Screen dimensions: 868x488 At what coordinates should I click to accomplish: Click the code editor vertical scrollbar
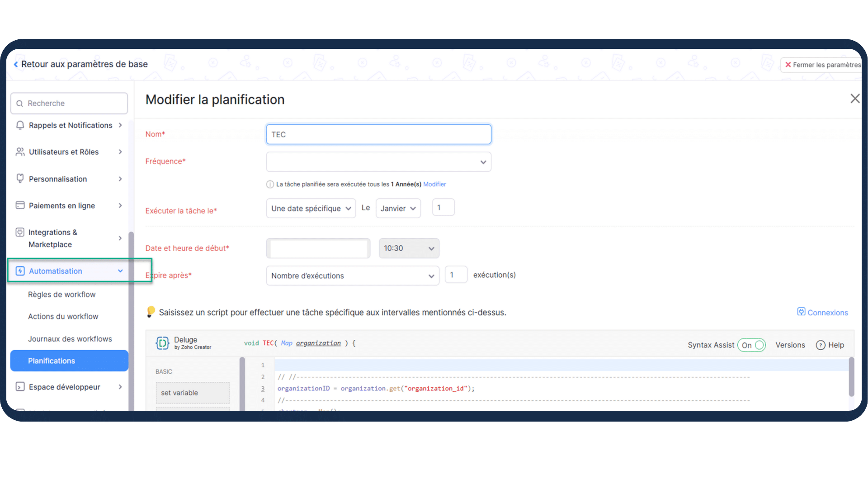pyautogui.click(x=851, y=377)
